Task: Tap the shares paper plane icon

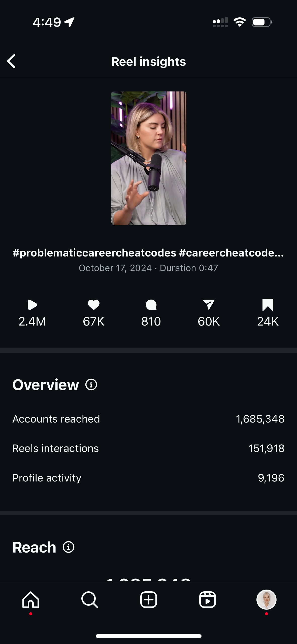Action: [x=209, y=305]
